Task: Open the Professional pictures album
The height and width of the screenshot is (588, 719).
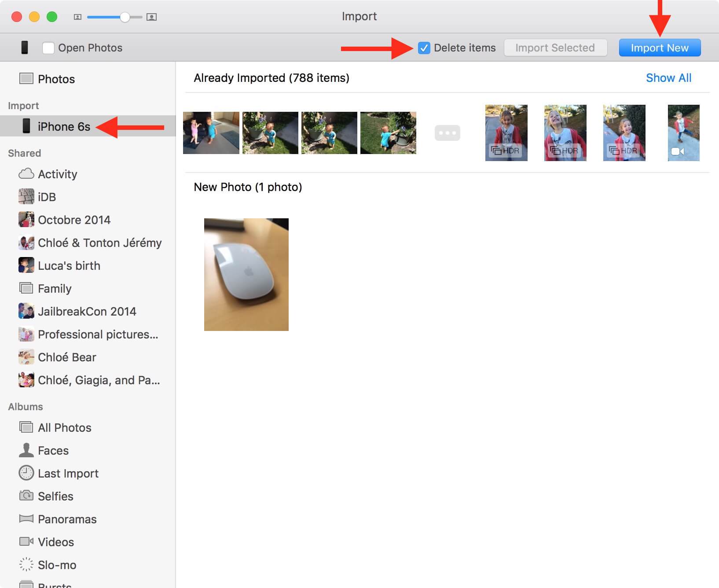Action: tap(88, 334)
